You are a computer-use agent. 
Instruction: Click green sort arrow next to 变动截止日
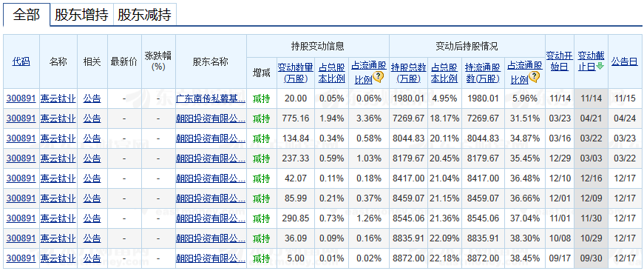click(600, 66)
